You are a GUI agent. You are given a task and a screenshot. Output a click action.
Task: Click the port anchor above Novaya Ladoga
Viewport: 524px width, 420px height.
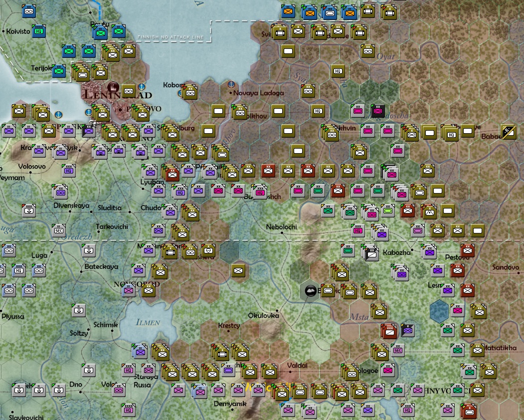coord(230,84)
